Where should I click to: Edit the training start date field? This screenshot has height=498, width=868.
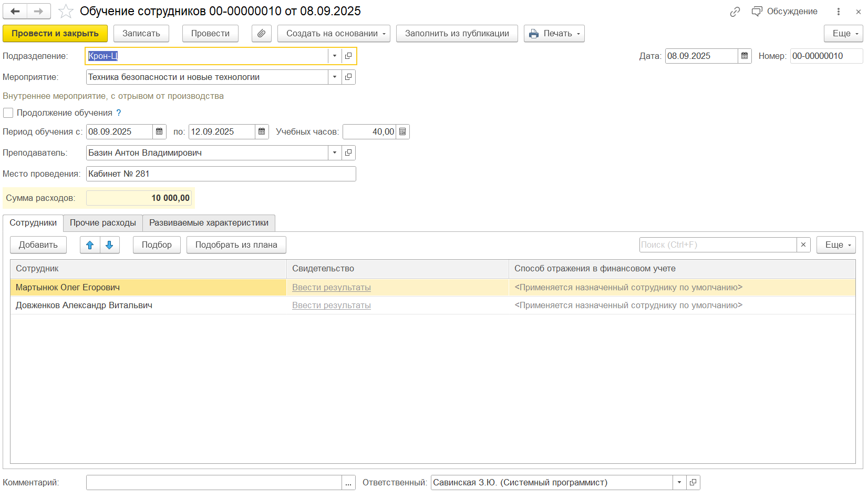click(120, 132)
